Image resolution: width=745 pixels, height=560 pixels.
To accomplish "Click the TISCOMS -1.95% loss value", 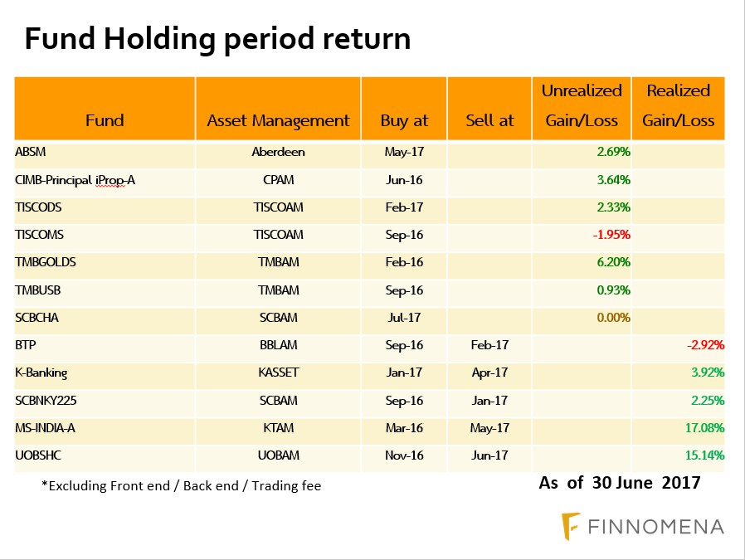I will pos(611,235).
